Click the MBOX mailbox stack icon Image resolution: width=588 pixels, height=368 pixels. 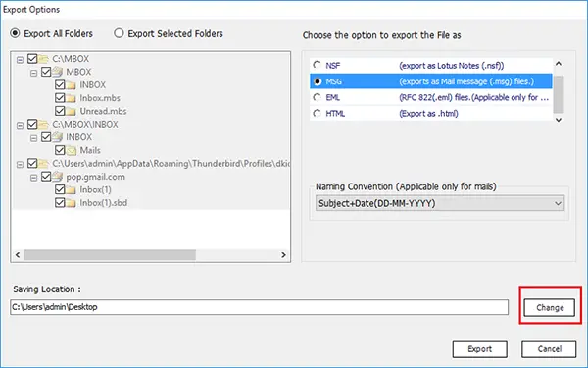coord(57,72)
